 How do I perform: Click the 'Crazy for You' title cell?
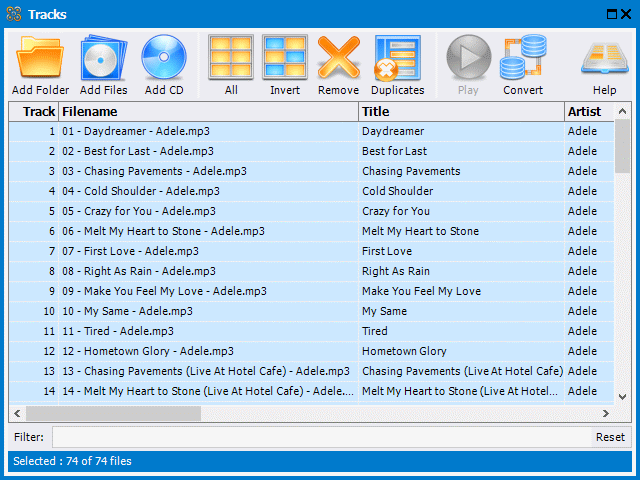(462, 211)
